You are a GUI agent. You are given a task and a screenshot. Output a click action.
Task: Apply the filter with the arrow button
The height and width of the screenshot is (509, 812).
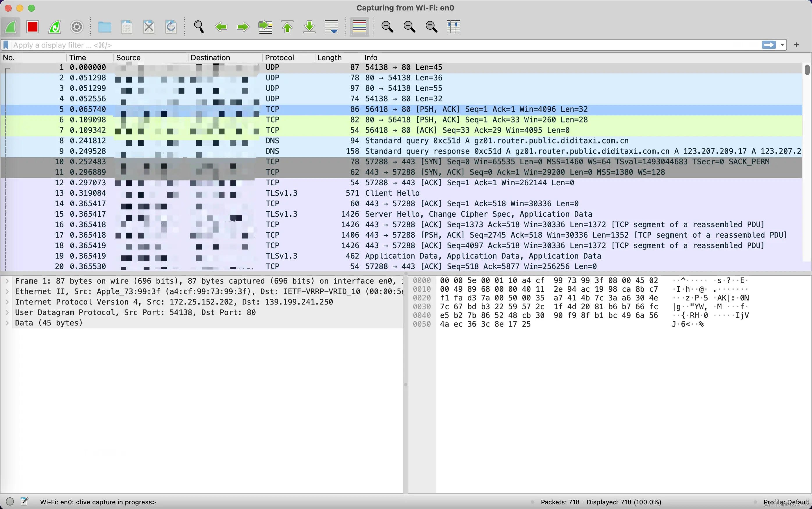(x=769, y=45)
